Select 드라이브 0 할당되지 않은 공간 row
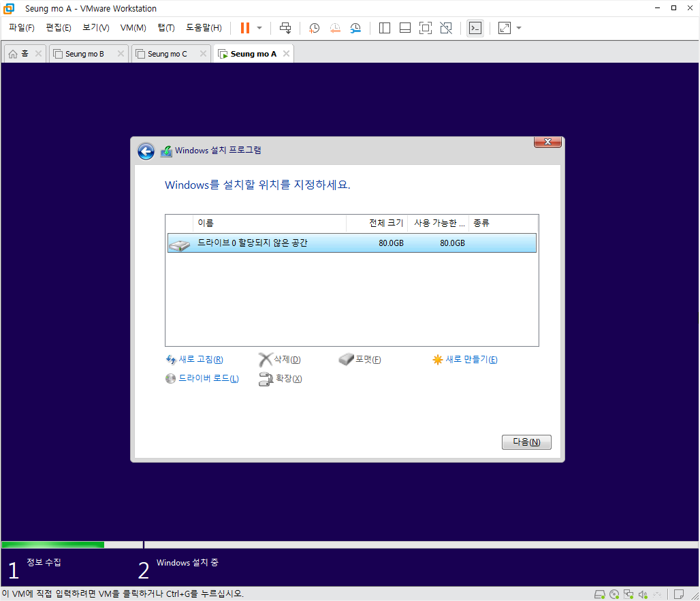The width and height of the screenshot is (700, 601). point(352,243)
